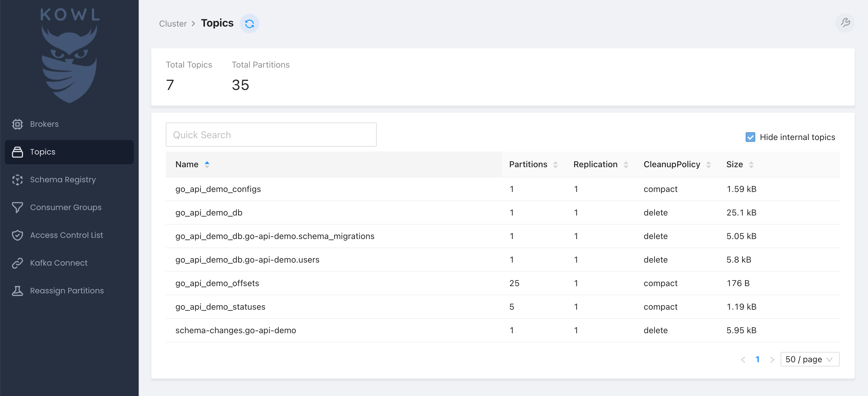Sort by CleanupPolicy column arrows

tap(708, 164)
